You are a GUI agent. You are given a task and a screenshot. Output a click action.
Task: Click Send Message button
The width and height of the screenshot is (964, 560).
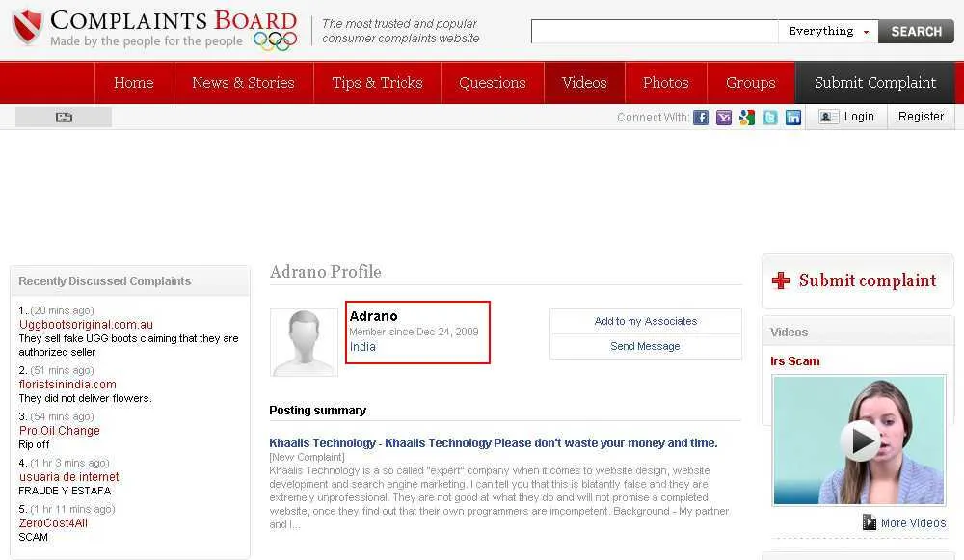point(646,346)
